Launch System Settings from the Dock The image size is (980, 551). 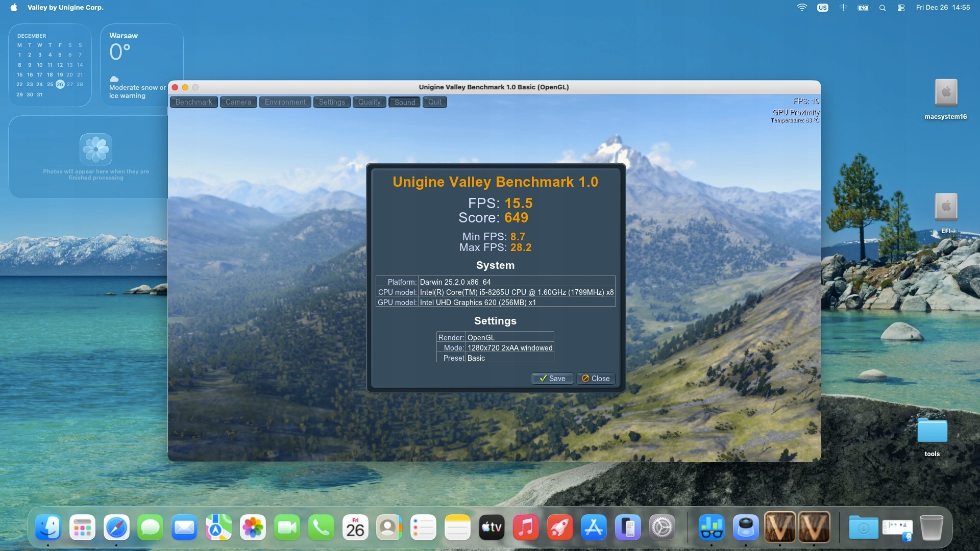pyautogui.click(x=662, y=527)
